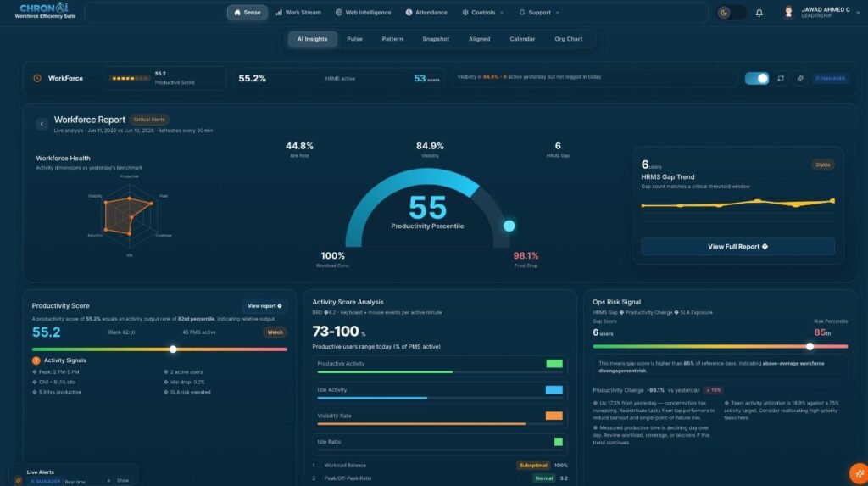Expand the Support dropdown menu
This screenshot has width=868, height=486.
click(538, 12)
